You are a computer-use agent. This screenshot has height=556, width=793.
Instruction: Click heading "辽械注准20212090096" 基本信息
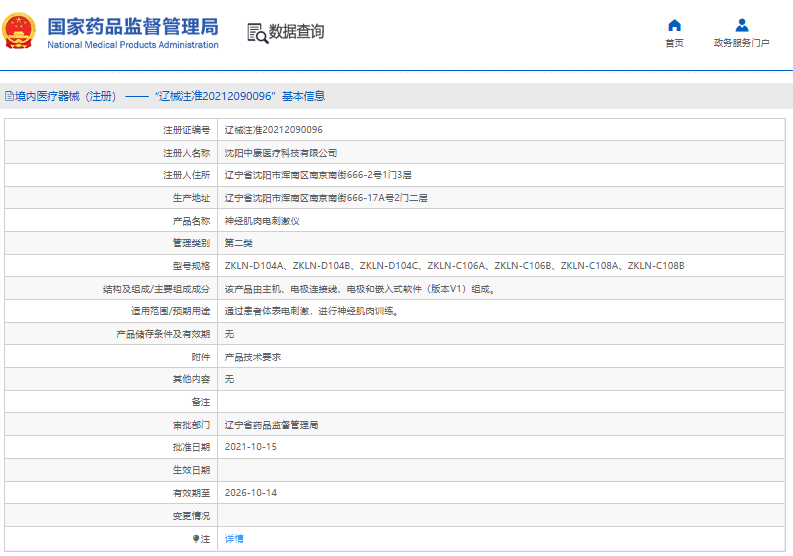(240, 96)
